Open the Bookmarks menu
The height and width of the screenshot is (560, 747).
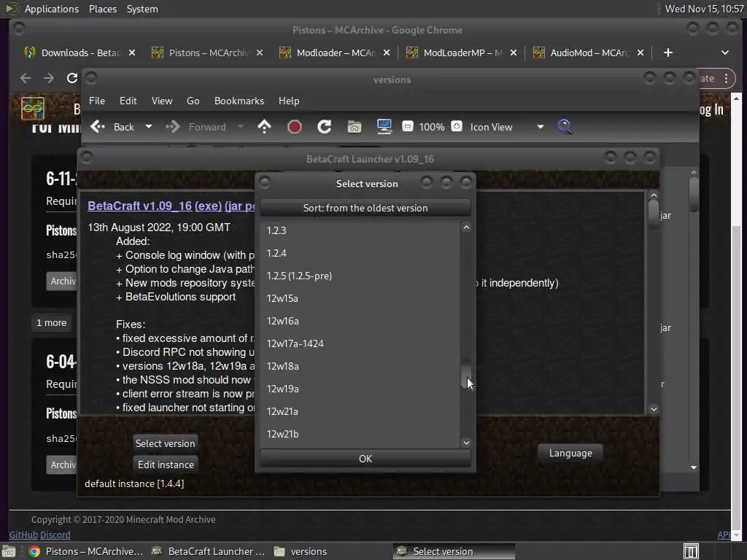click(x=239, y=101)
